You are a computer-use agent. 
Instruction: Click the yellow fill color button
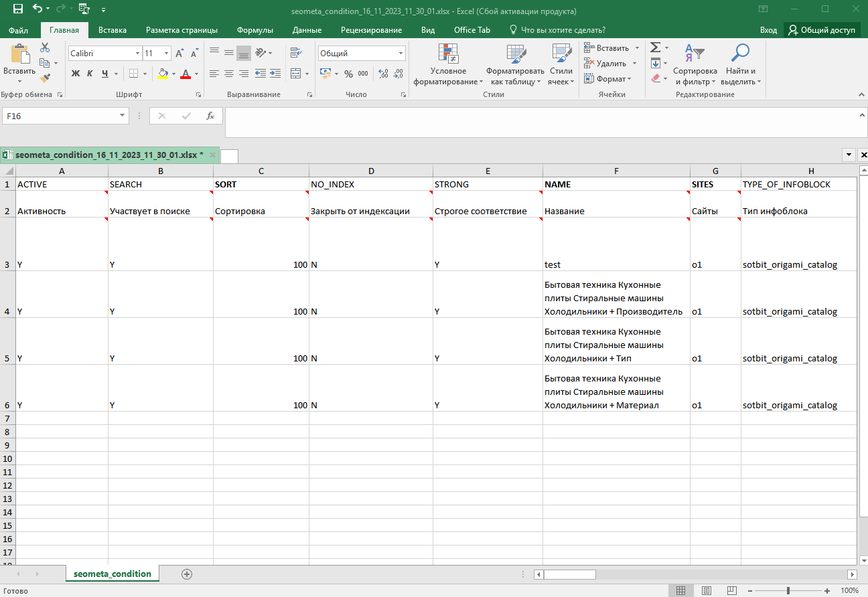click(x=163, y=74)
